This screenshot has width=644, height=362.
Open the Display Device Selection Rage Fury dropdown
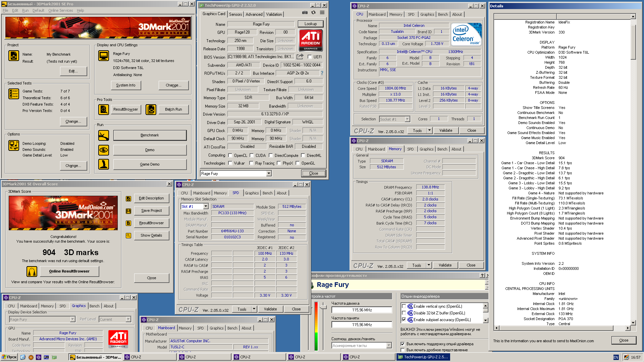click(x=72, y=319)
